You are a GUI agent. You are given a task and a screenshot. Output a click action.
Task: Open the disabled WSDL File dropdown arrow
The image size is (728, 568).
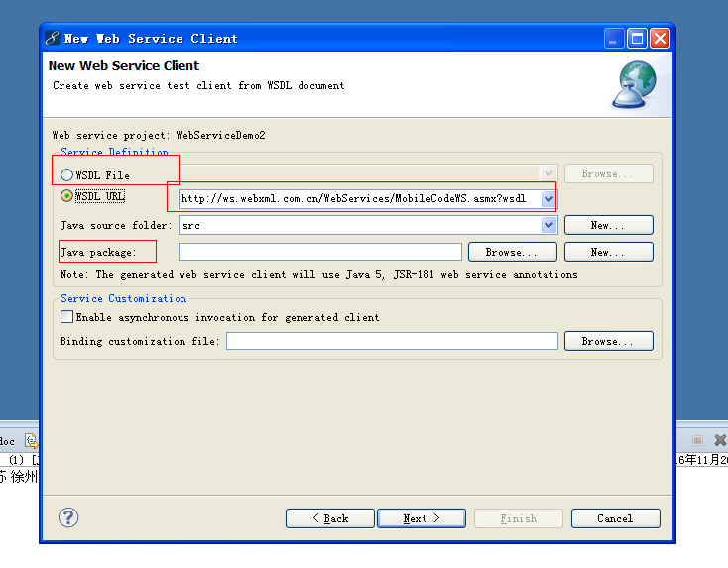pyautogui.click(x=548, y=173)
